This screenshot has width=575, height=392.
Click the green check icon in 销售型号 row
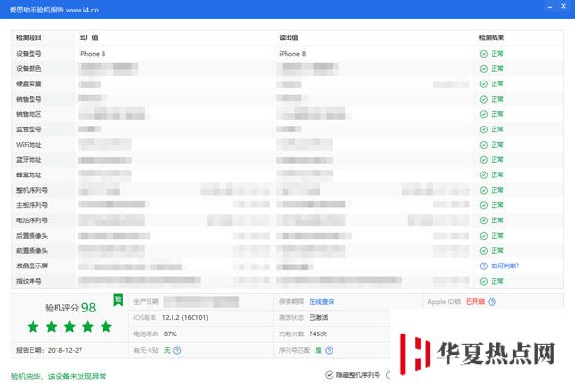[x=484, y=99]
